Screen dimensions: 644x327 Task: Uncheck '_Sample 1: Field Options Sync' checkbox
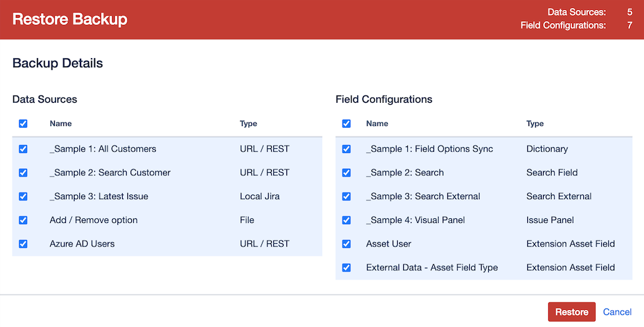click(x=346, y=149)
